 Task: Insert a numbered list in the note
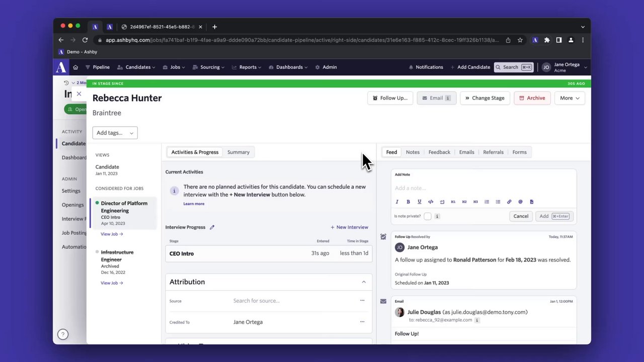point(487,202)
